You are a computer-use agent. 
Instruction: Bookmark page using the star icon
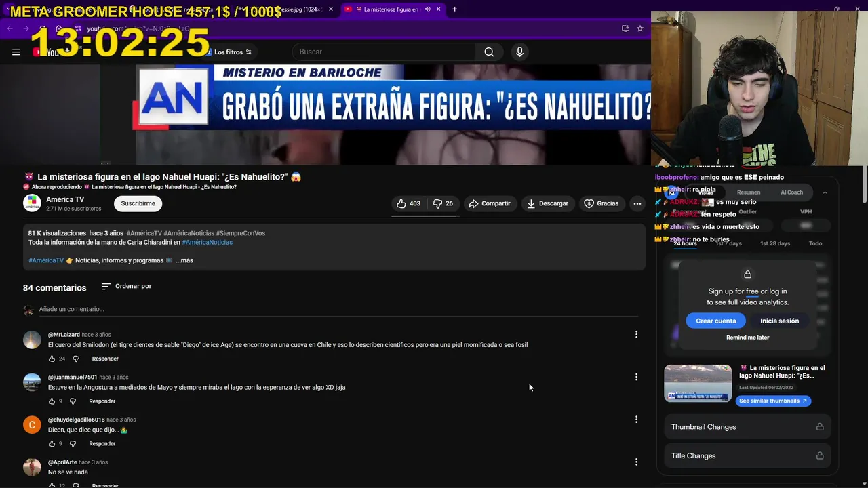639,28
